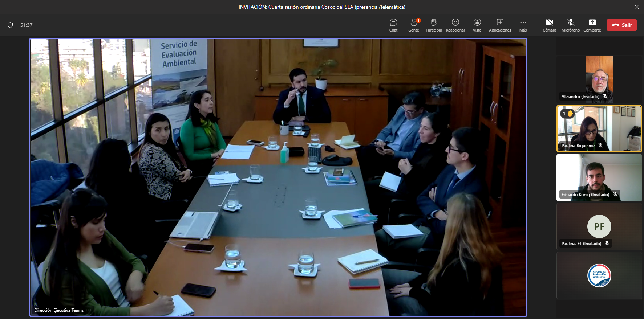Image resolution: width=644 pixels, height=319 pixels.
Task: Open the Reaccionar emoji reactions
Action: 455,25
